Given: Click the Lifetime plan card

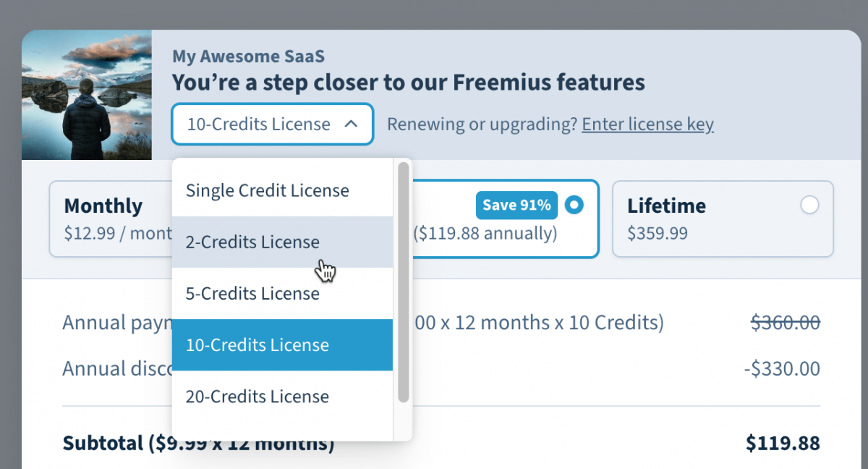Looking at the screenshot, I should click(x=723, y=219).
